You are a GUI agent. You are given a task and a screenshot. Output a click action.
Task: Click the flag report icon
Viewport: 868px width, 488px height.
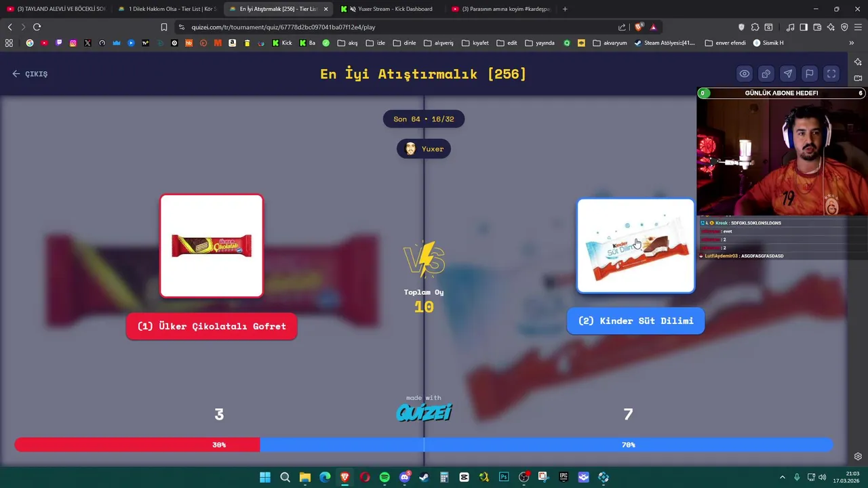coord(810,74)
